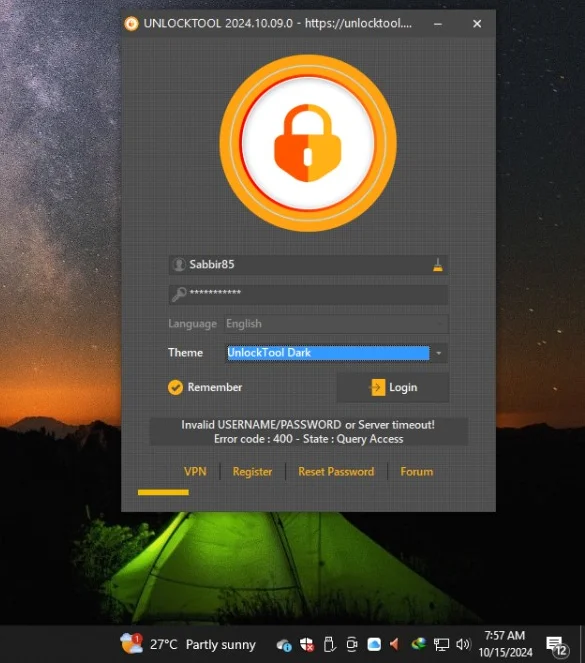Click the Login button
Image resolution: width=585 pixels, height=663 pixels.
tap(393, 387)
